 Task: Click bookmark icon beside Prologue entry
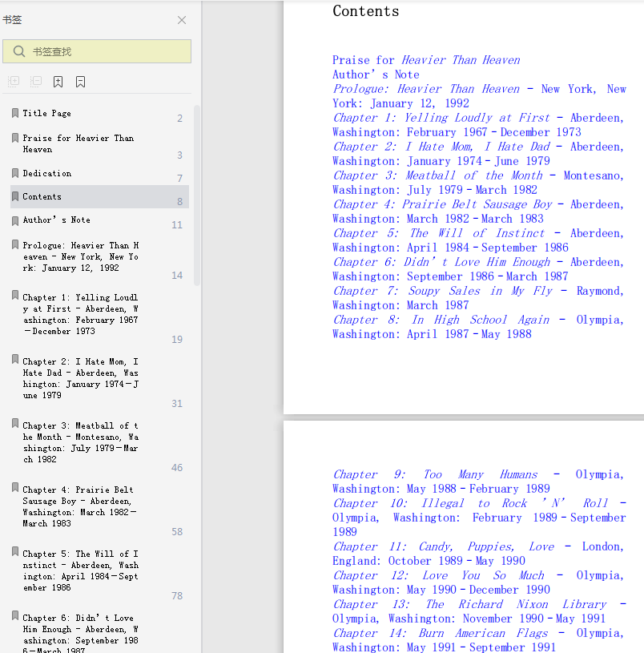[15, 244]
